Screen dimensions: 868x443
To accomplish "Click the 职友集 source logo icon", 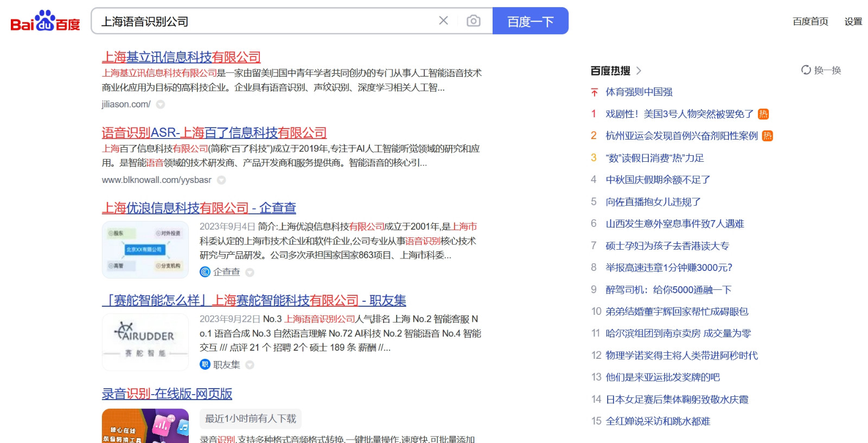I will 205,365.
